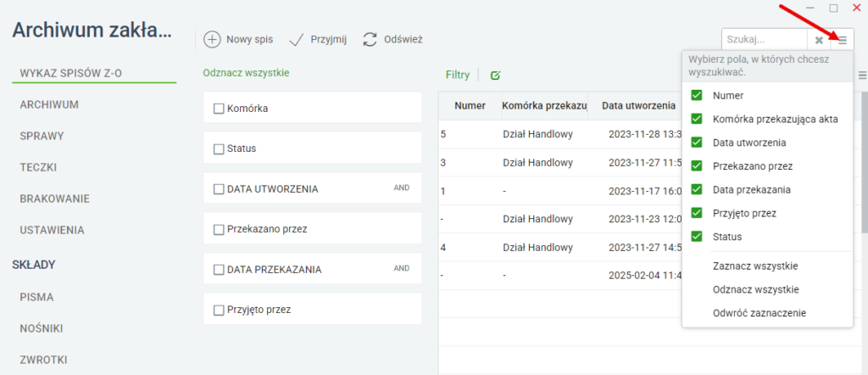The width and height of the screenshot is (868, 375).
Task: Select table row with number 5
Action: (560, 135)
